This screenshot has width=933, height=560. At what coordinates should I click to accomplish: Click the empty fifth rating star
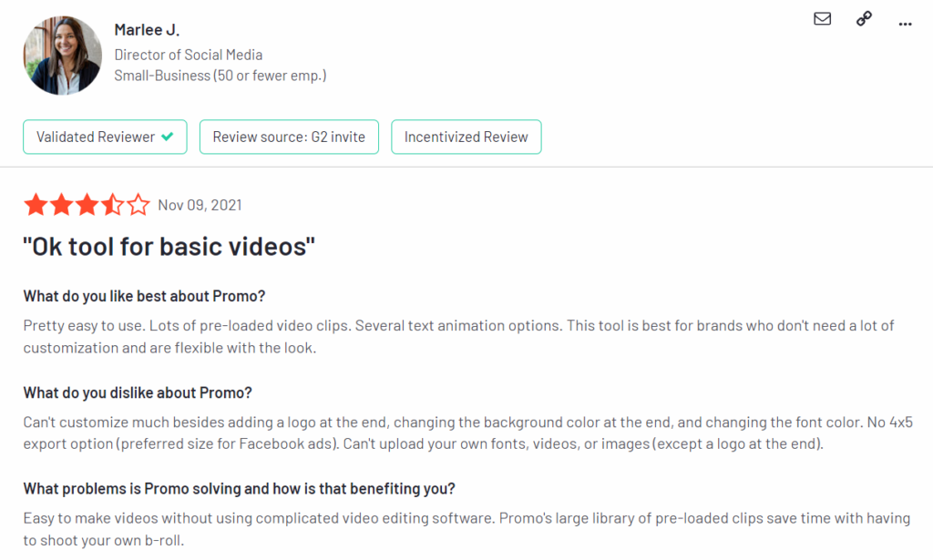point(138,205)
